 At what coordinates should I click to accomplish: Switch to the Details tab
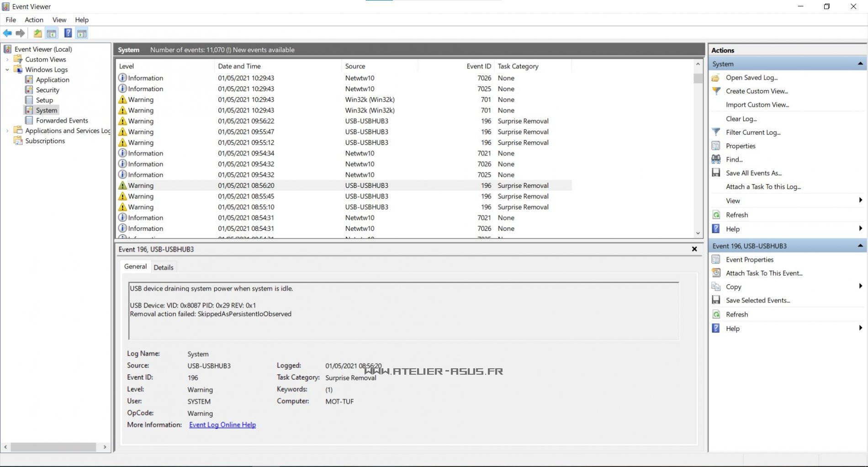(163, 267)
